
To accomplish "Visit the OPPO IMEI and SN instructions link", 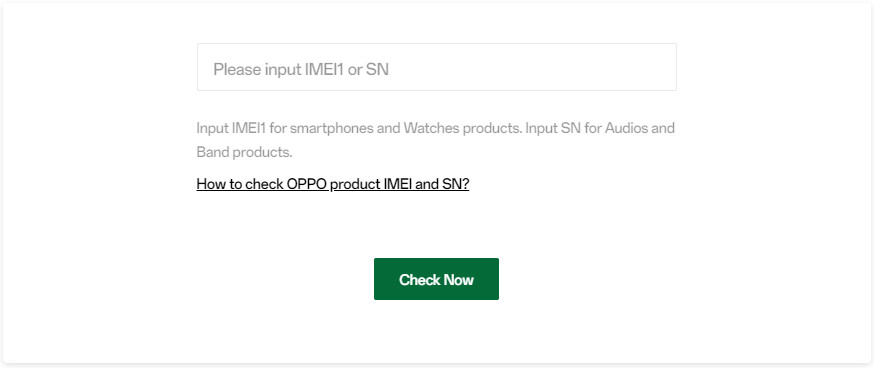I will click(333, 184).
